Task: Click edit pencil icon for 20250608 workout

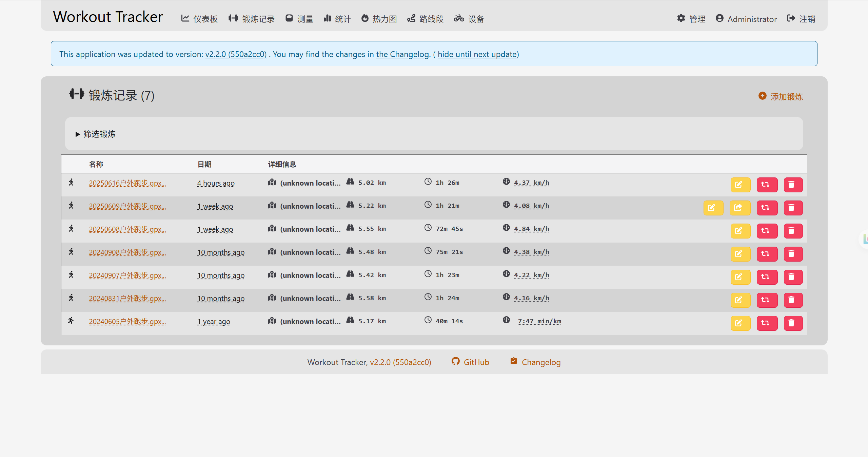Action: pos(740,231)
